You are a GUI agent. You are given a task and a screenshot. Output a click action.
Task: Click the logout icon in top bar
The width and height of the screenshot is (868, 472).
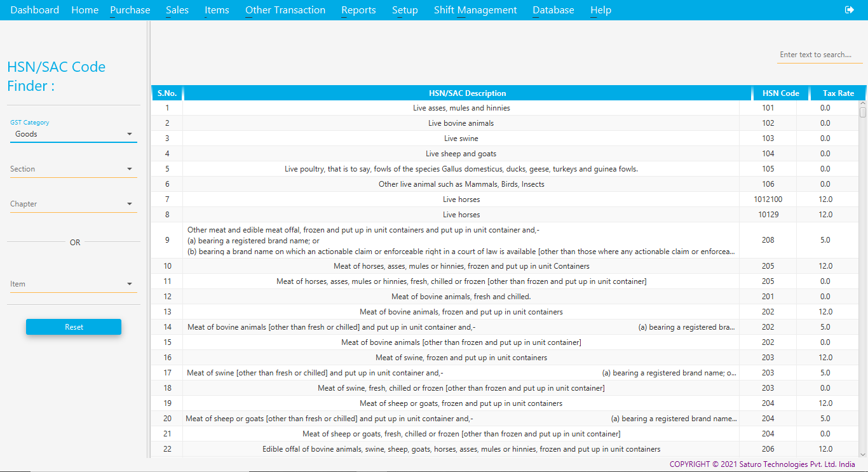(x=850, y=10)
